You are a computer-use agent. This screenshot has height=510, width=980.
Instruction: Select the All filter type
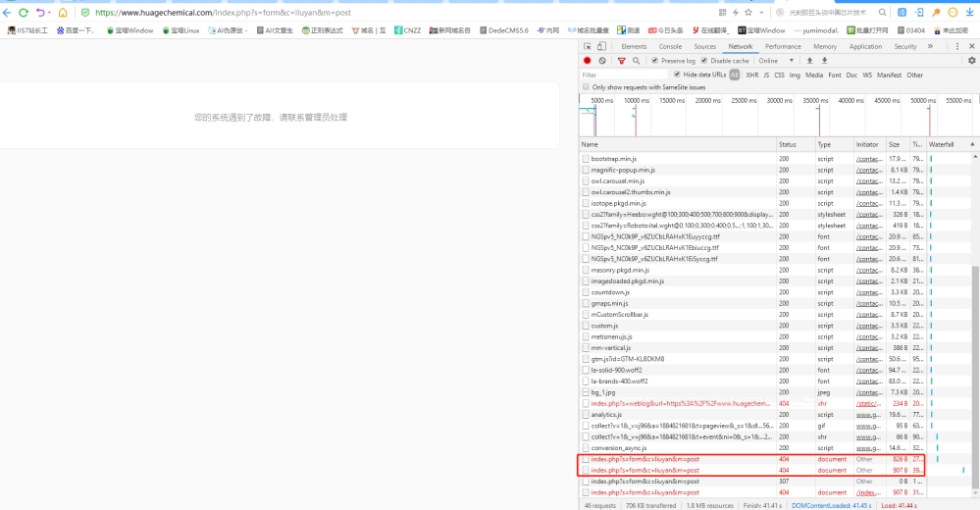pyautogui.click(x=735, y=75)
